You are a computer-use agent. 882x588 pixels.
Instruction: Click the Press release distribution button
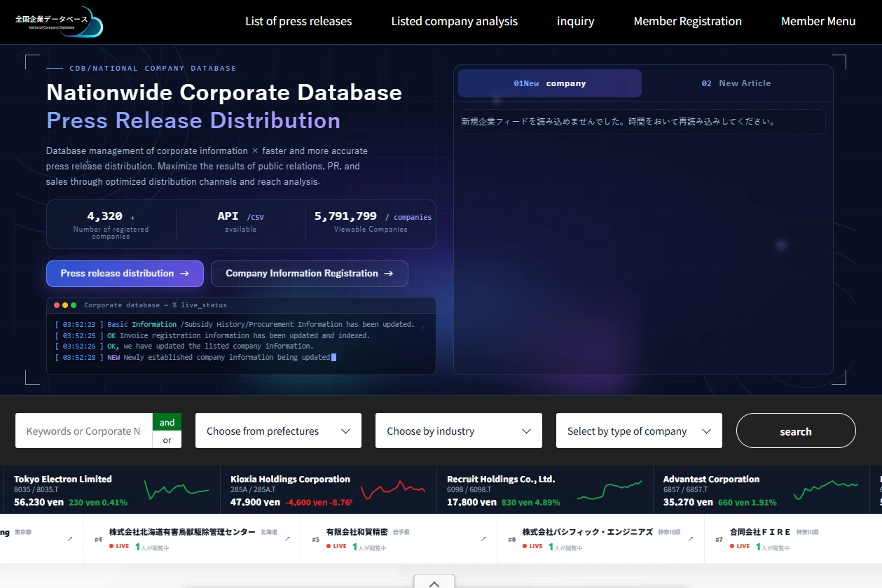pyautogui.click(x=125, y=274)
